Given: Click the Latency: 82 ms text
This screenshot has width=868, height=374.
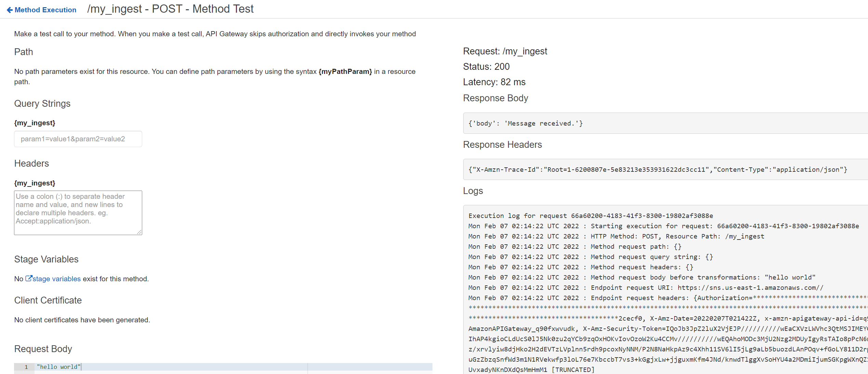Looking at the screenshot, I should [494, 82].
